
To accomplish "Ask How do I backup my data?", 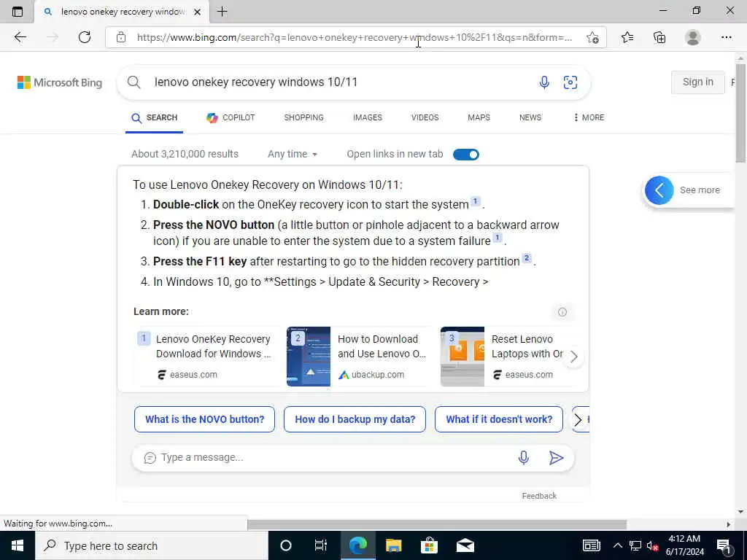I will 355,419.
